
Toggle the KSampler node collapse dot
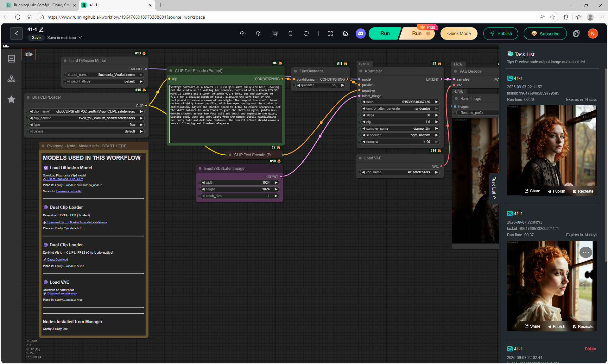pos(360,71)
